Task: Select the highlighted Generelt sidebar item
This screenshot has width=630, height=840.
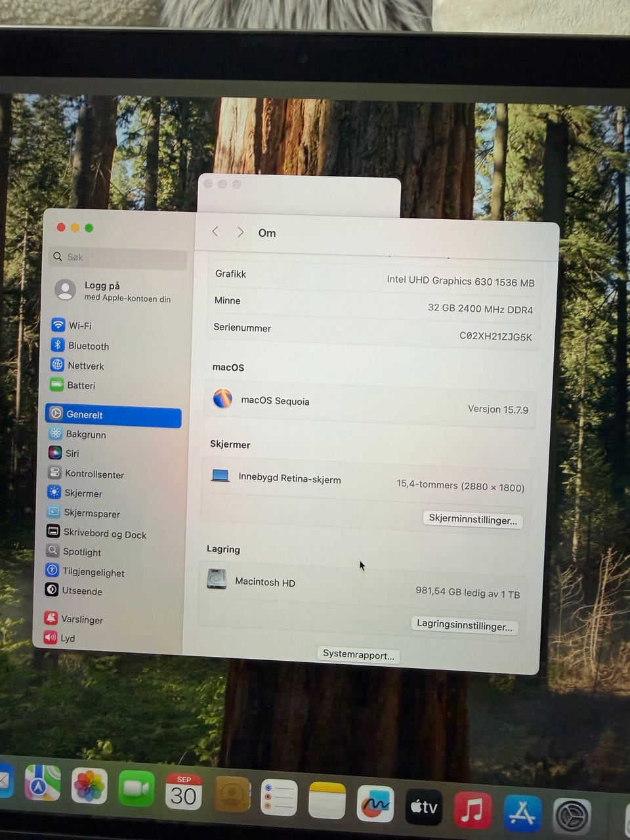Action: point(113,415)
